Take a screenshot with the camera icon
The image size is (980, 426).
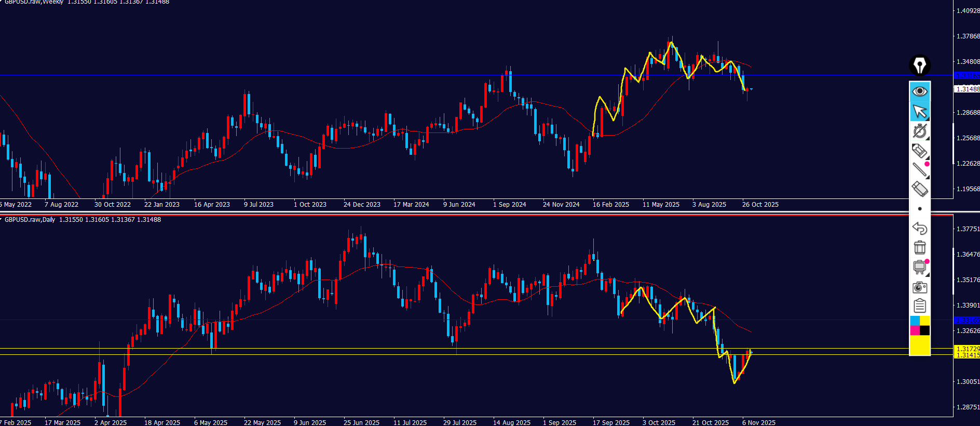(919, 287)
